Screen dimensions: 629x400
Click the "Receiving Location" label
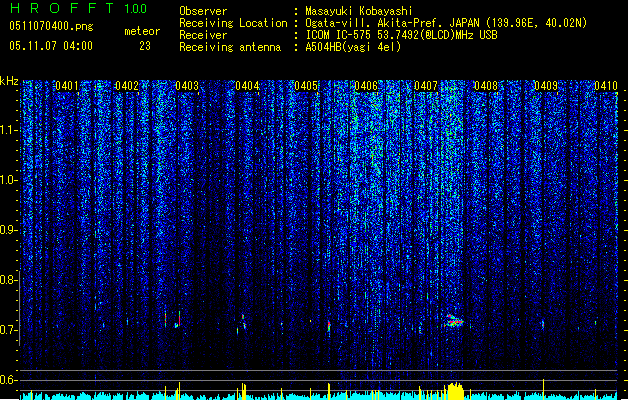pyautogui.click(x=233, y=23)
